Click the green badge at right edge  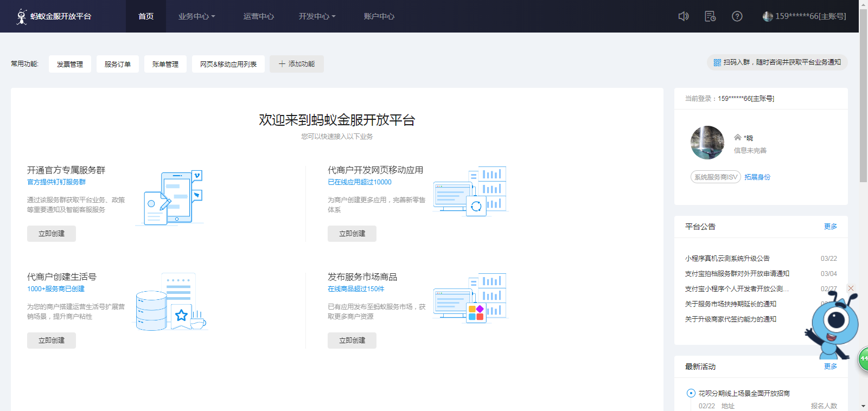(863, 359)
